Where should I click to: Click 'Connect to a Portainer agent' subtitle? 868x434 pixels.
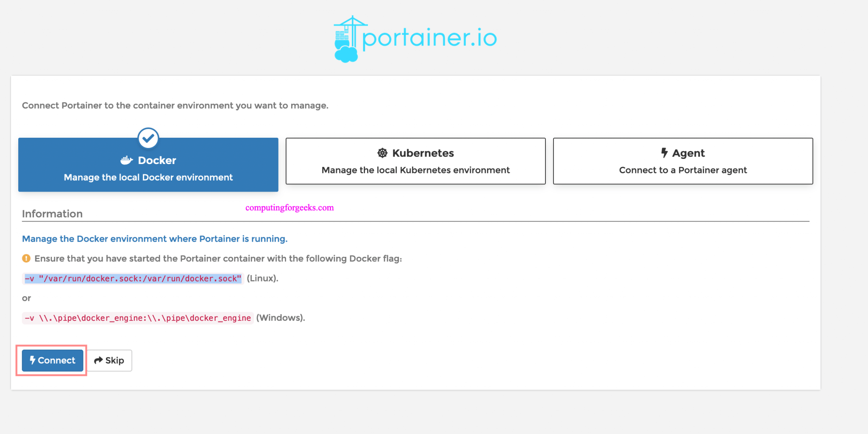click(683, 170)
